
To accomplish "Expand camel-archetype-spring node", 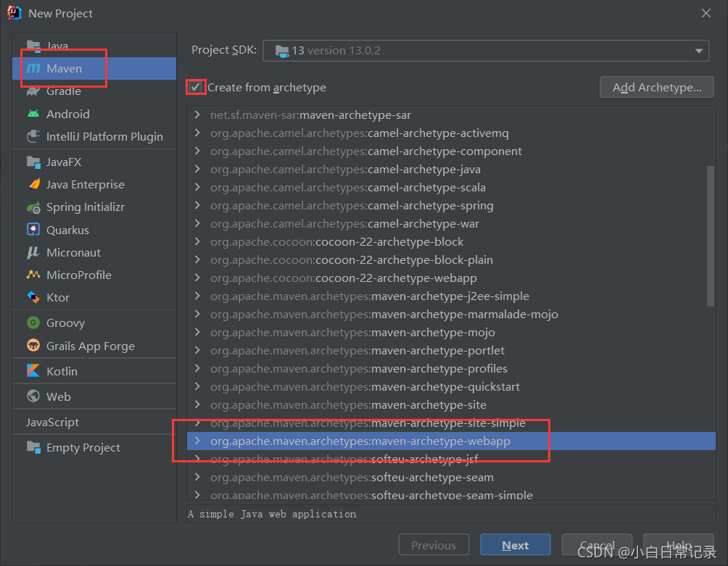I will [197, 205].
